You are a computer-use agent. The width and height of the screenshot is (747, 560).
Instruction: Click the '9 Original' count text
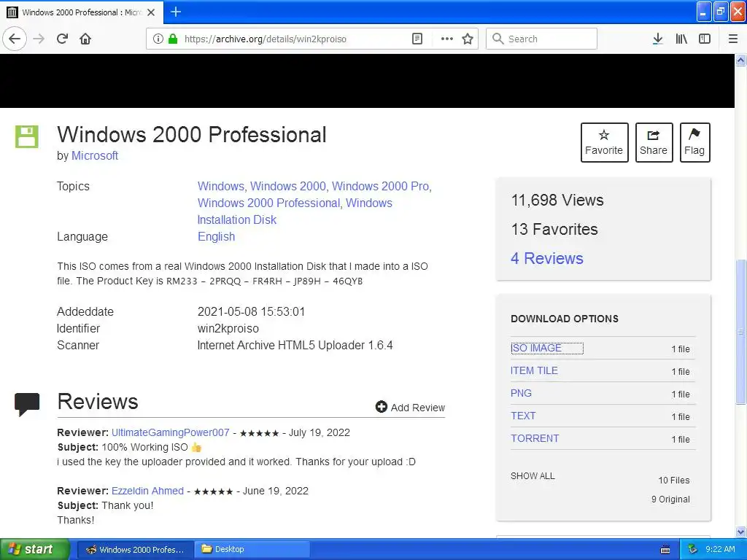[x=670, y=499]
